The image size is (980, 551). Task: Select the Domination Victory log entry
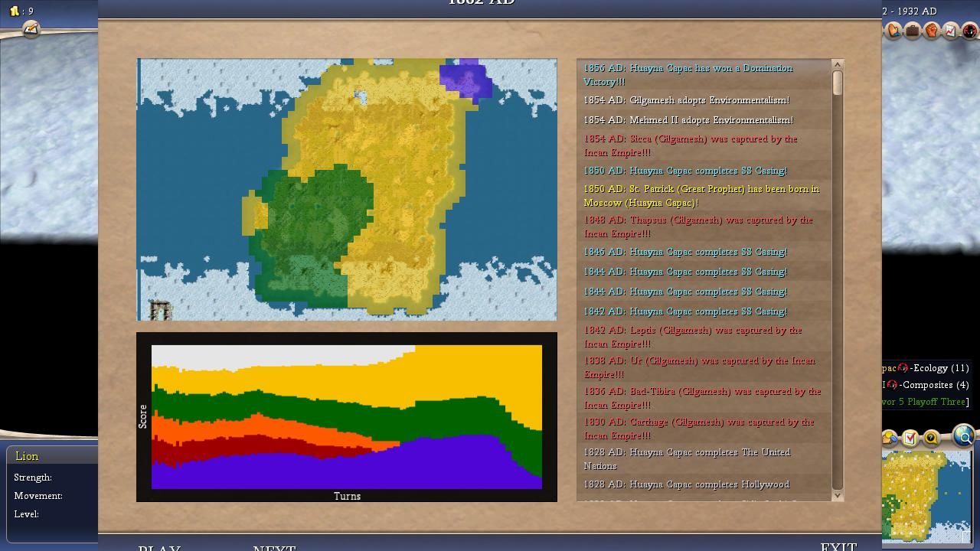click(704, 75)
